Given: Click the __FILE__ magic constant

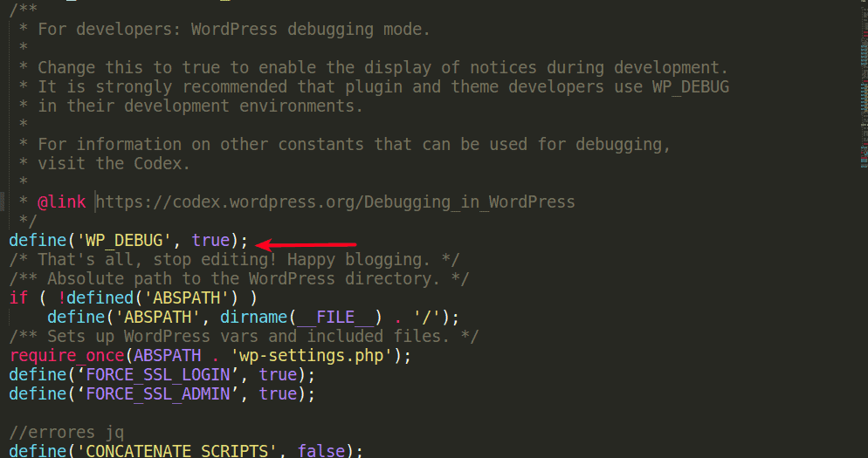Looking at the screenshot, I should coord(335,317).
